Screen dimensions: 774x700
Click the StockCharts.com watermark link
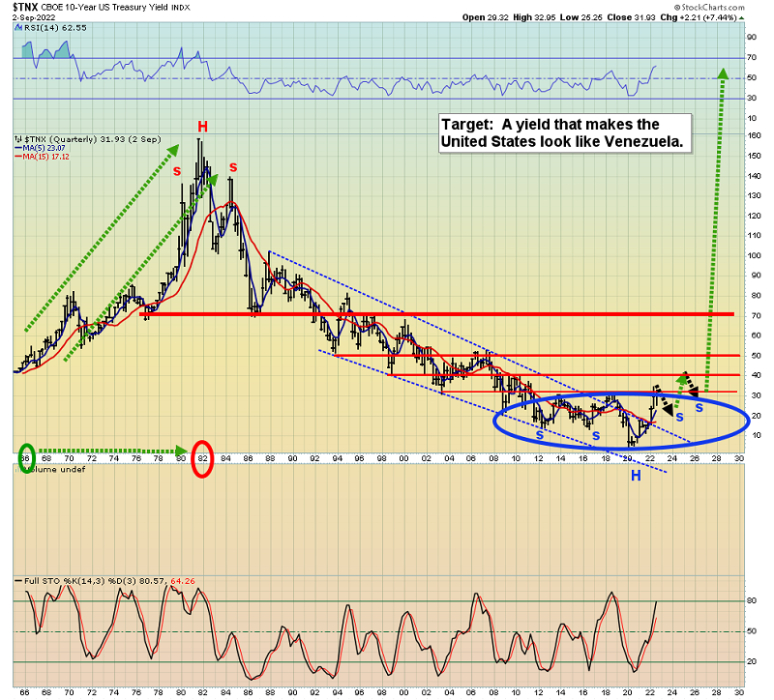click(709, 7)
